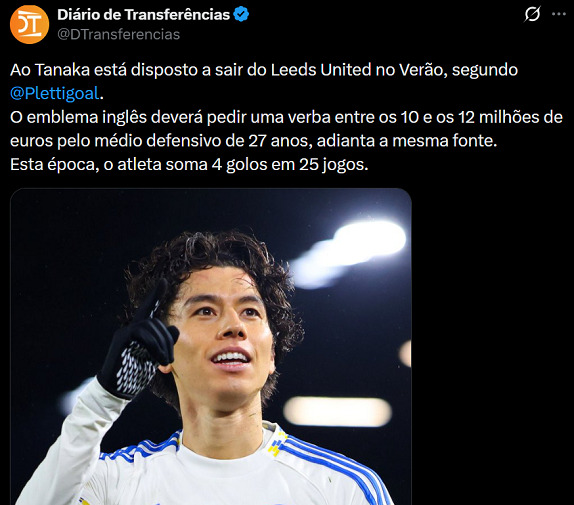
Task: Click the line 'Esta época, o atleta soma'
Action: pyautogui.click(x=189, y=164)
